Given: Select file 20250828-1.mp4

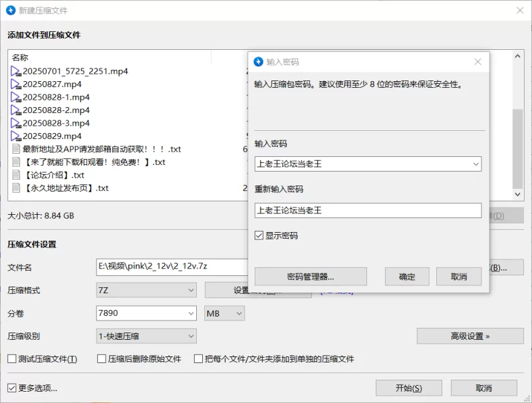Looking at the screenshot, I should point(57,97).
